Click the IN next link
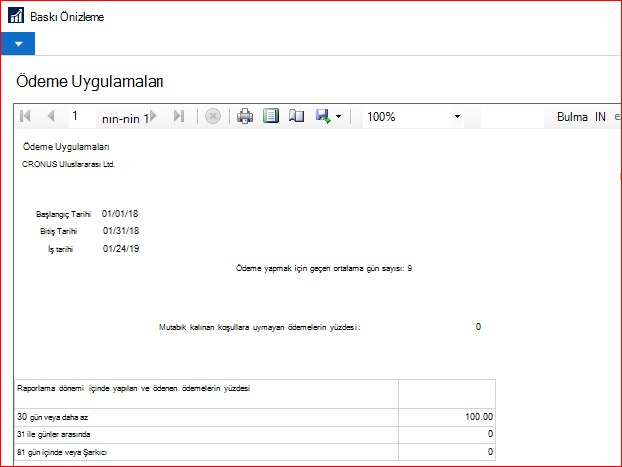This screenshot has width=622, height=467. [x=600, y=117]
